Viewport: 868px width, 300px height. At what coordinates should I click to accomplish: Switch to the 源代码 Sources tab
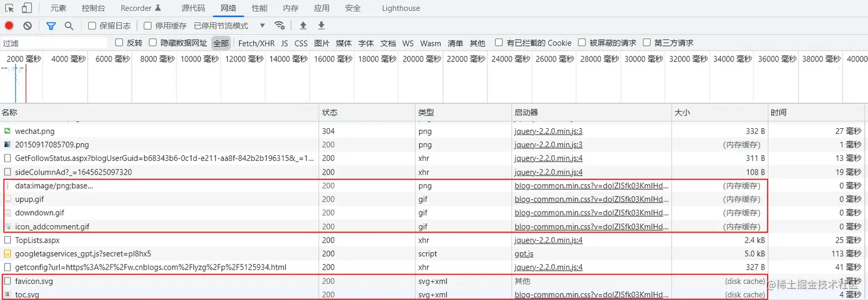click(x=193, y=8)
